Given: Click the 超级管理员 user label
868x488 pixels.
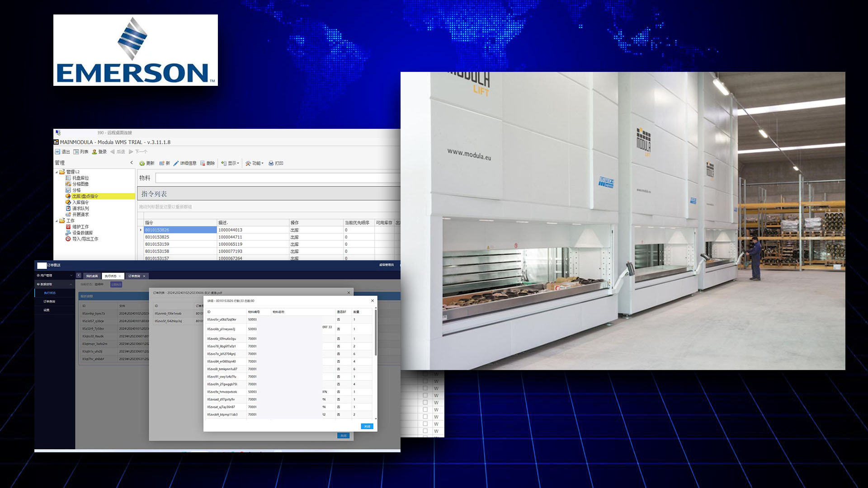Looking at the screenshot, I should 387,265.
